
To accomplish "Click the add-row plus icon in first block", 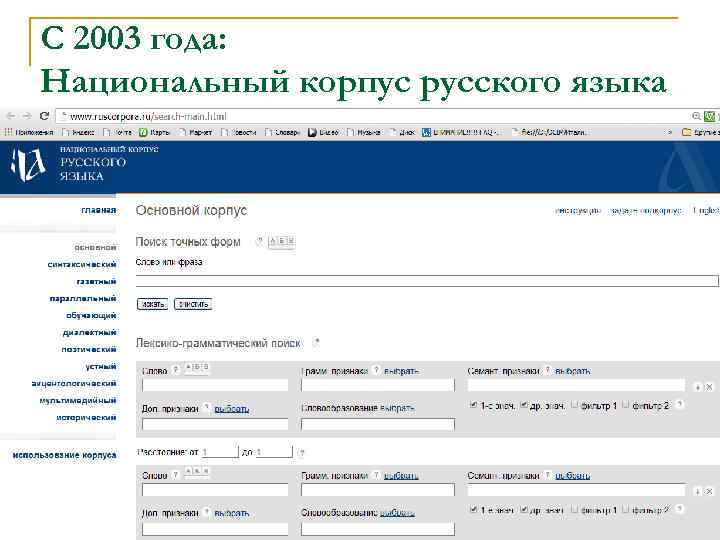I will point(698,387).
